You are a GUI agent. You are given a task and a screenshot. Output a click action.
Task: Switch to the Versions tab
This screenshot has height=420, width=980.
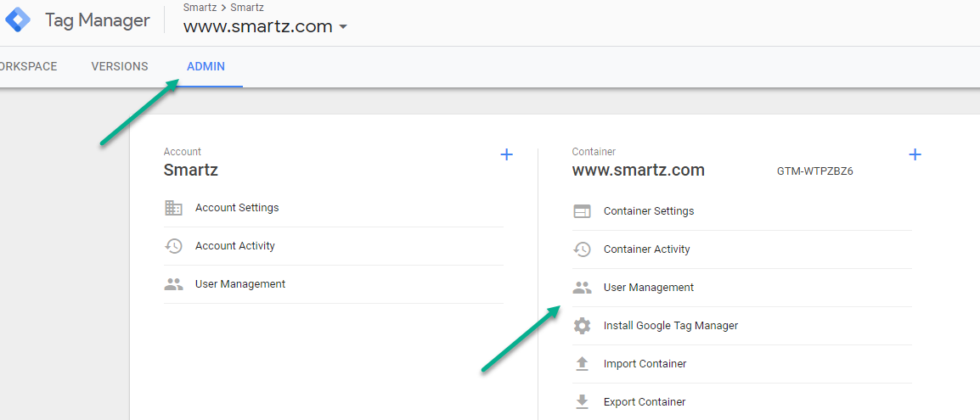(x=120, y=67)
